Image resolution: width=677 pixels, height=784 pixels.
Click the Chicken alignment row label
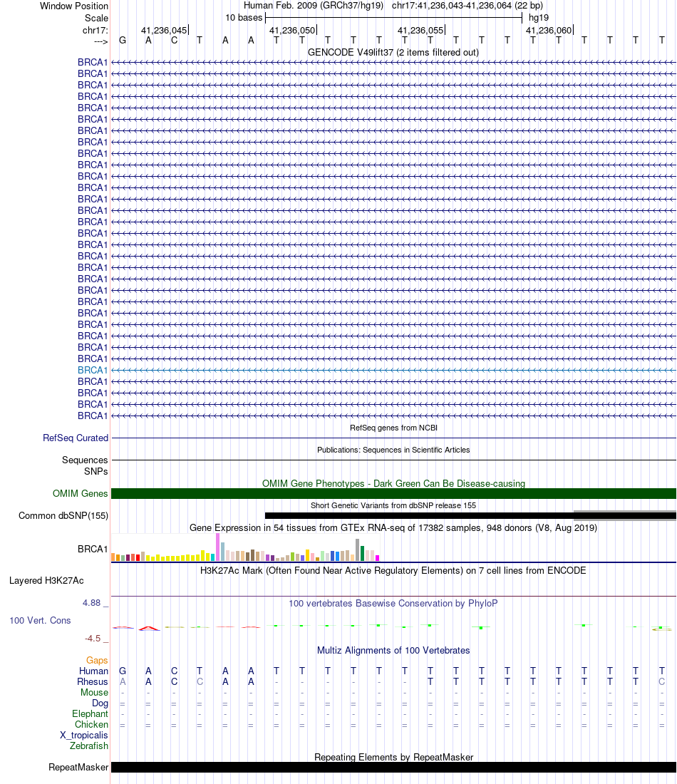point(91,725)
